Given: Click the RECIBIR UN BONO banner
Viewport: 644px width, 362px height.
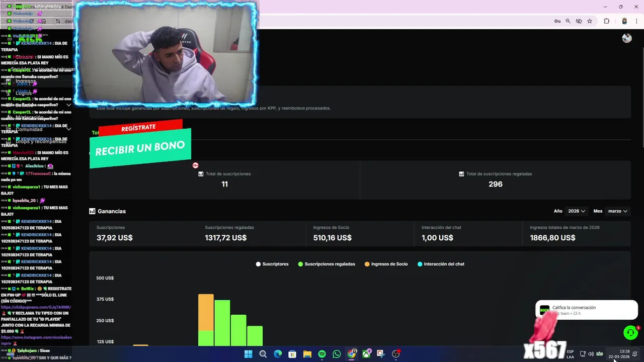Looking at the screenshot, I should [x=140, y=148].
